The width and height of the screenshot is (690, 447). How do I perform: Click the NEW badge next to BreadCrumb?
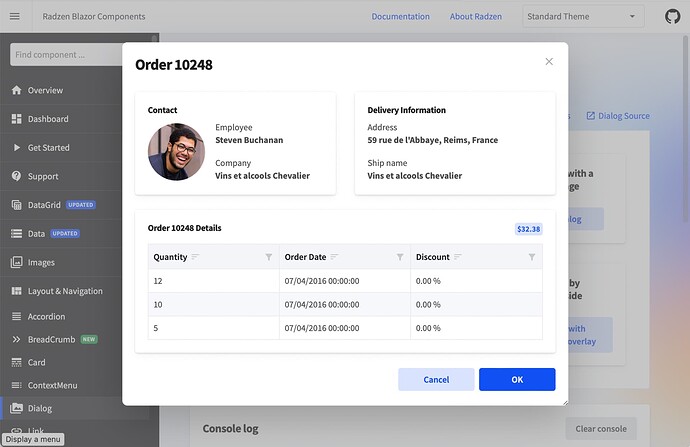[89, 339]
